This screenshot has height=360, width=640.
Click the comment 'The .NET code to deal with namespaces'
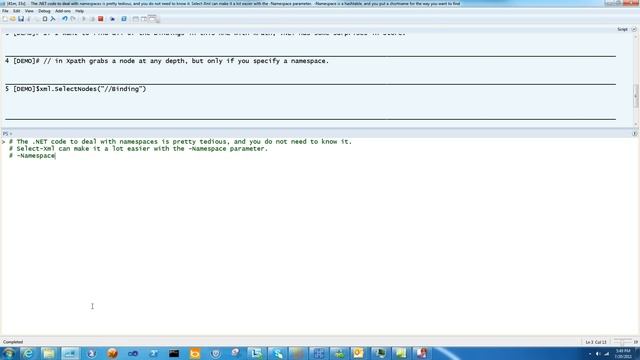pyautogui.click(x=180, y=142)
